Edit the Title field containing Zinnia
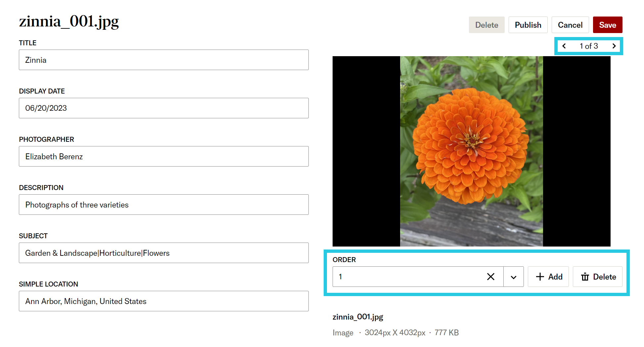 pyautogui.click(x=164, y=60)
